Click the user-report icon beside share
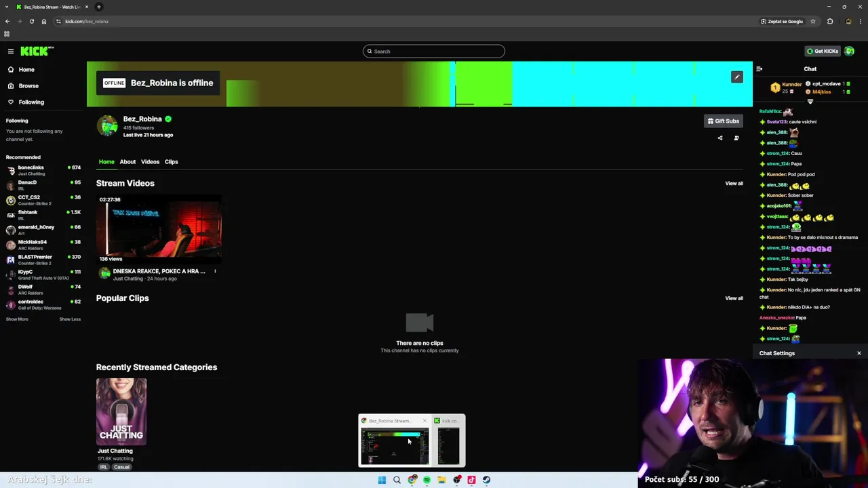 [x=736, y=138]
